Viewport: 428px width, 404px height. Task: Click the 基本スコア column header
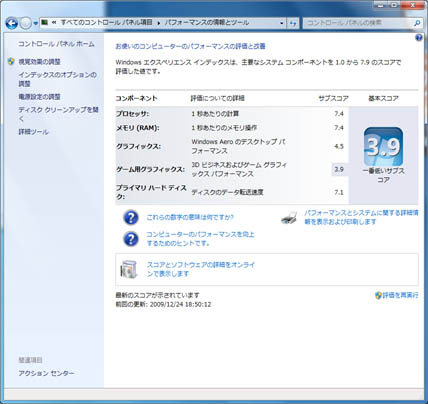coord(383,98)
